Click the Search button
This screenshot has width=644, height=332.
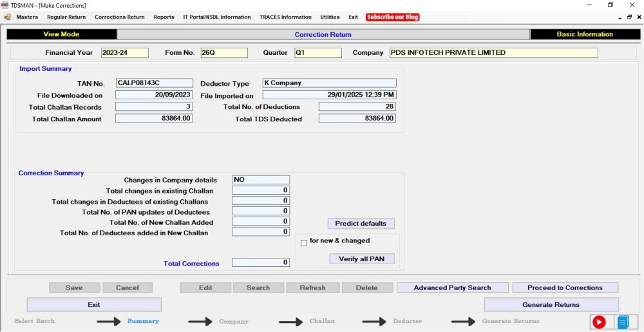click(258, 288)
